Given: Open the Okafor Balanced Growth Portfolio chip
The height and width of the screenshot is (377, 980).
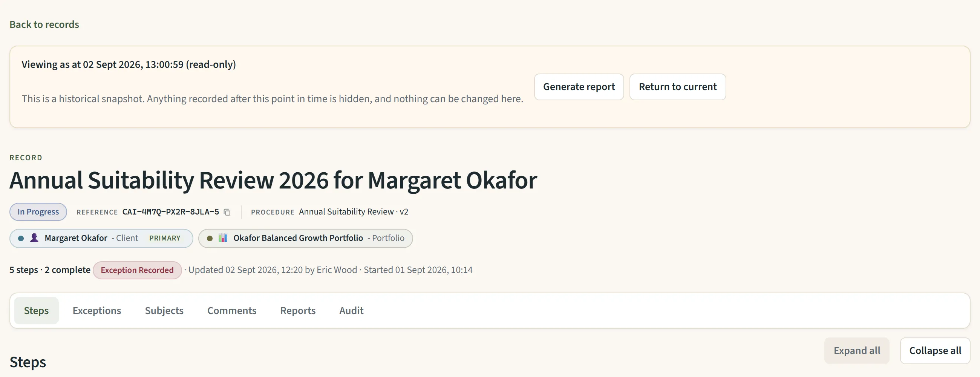Looking at the screenshot, I should click(305, 238).
